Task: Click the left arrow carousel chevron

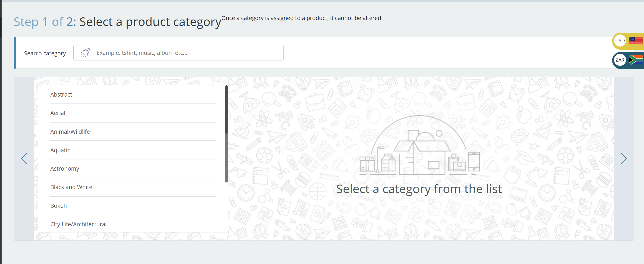Action: coord(24,159)
